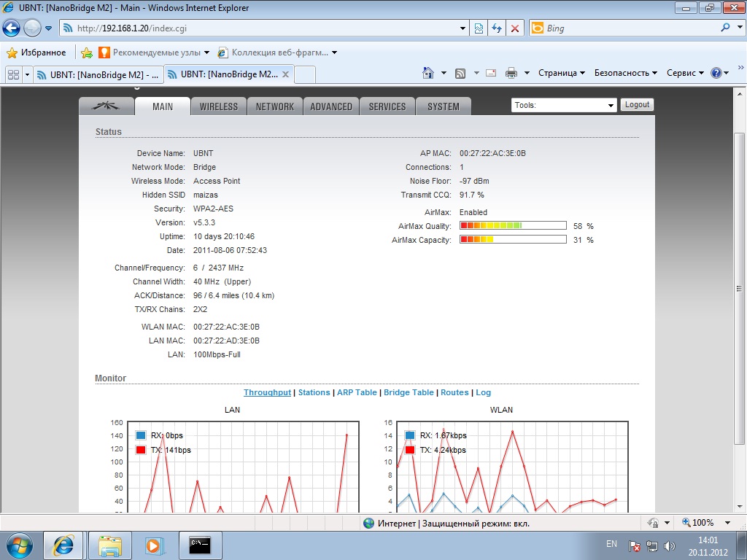Stop loading with red X icon
747x560 pixels.
(515, 28)
